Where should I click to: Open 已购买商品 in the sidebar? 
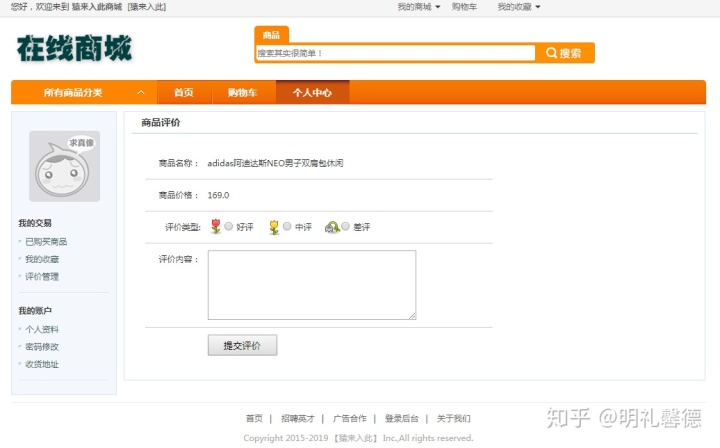click(46, 242)
